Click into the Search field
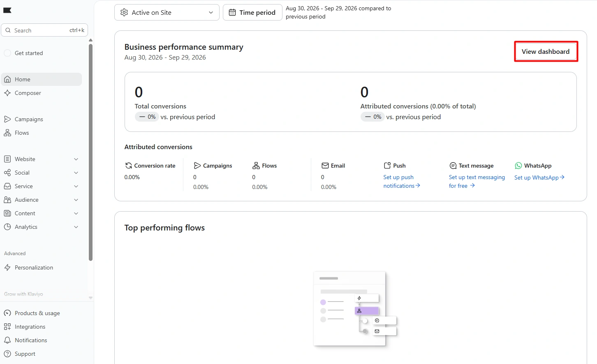This screenshot has width=597, height=364. pos(44,30)
